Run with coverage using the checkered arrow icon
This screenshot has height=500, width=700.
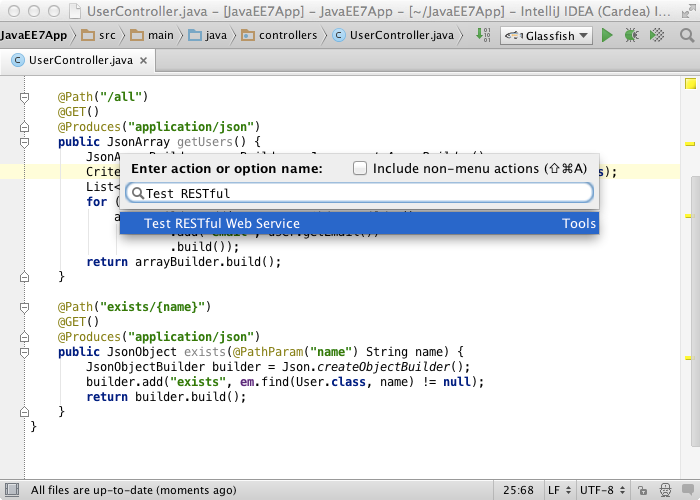tap(657, 35)
